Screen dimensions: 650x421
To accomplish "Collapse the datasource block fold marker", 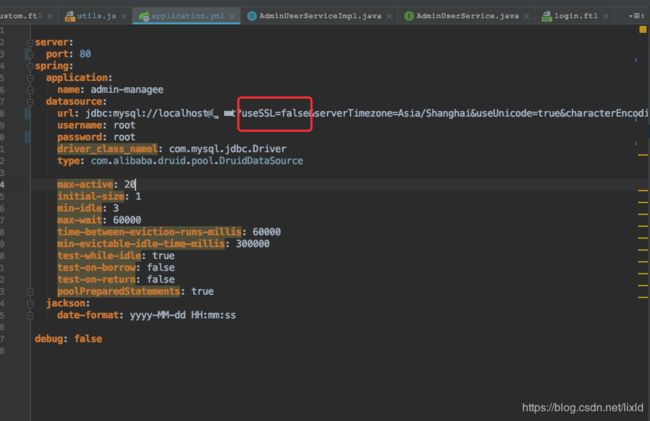I will click(x=30, y=102).
